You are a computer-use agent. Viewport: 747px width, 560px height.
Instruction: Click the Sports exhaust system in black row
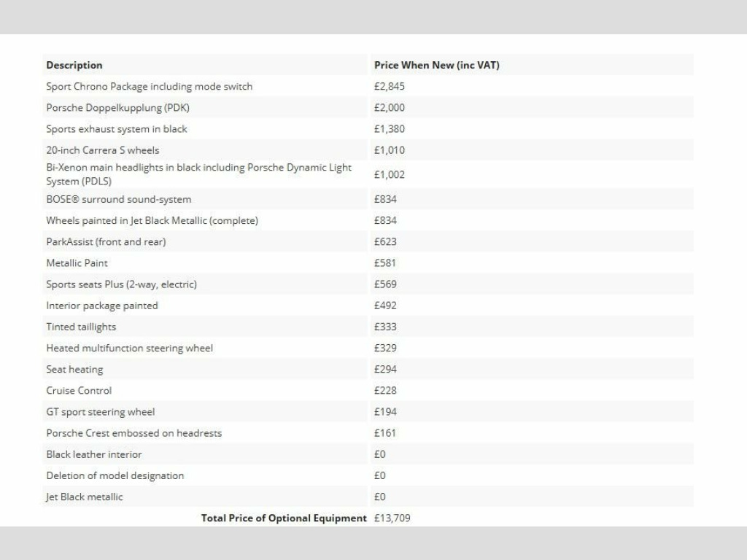(117, 129)
